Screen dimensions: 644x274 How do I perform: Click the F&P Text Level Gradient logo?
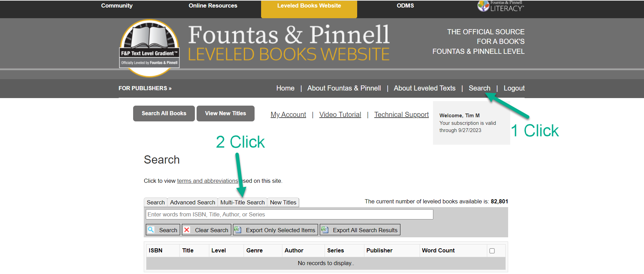coord(149,48)
